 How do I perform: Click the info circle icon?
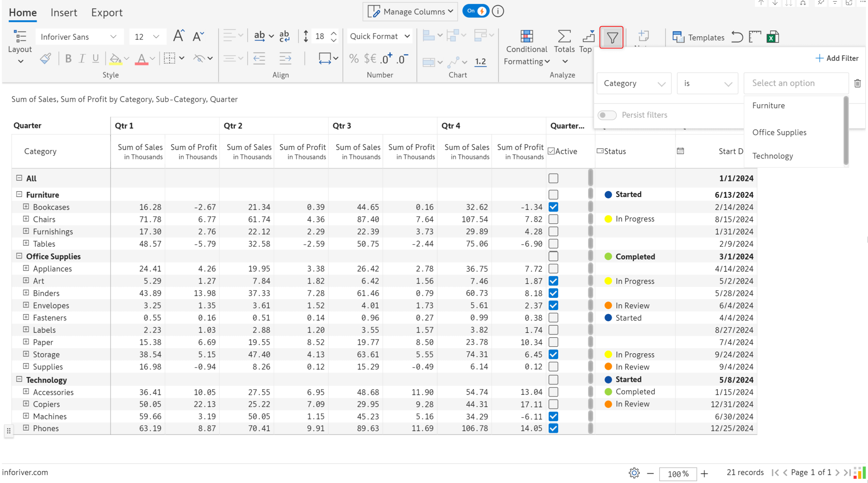[x=498, y=11]
